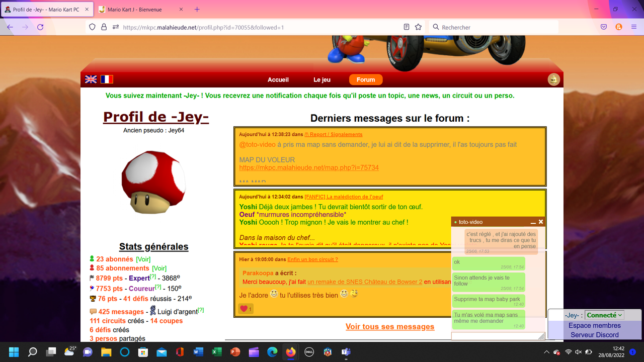Open Excel from the taskbar

point(216,352)
